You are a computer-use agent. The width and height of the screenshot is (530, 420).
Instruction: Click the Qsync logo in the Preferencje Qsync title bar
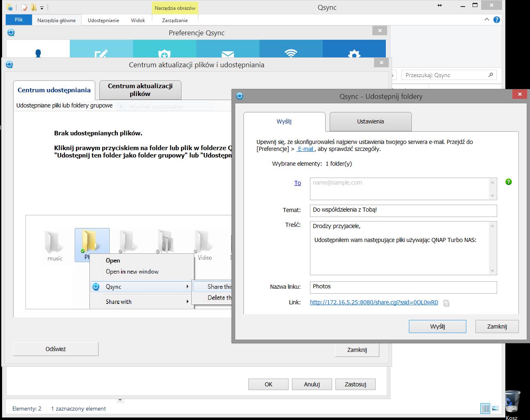pos(11,32)
